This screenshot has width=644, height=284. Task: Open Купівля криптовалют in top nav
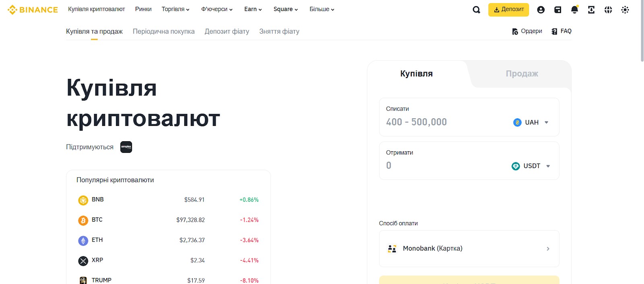coord(97,9)
